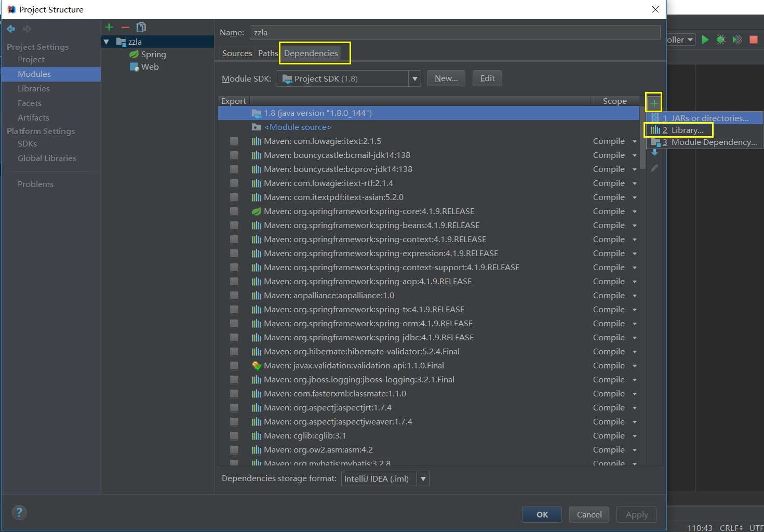The image size is (764, 532).
Task: Open scope dropdown for spring-core:4.1.9.RELEASE
Action: point(634,211)
